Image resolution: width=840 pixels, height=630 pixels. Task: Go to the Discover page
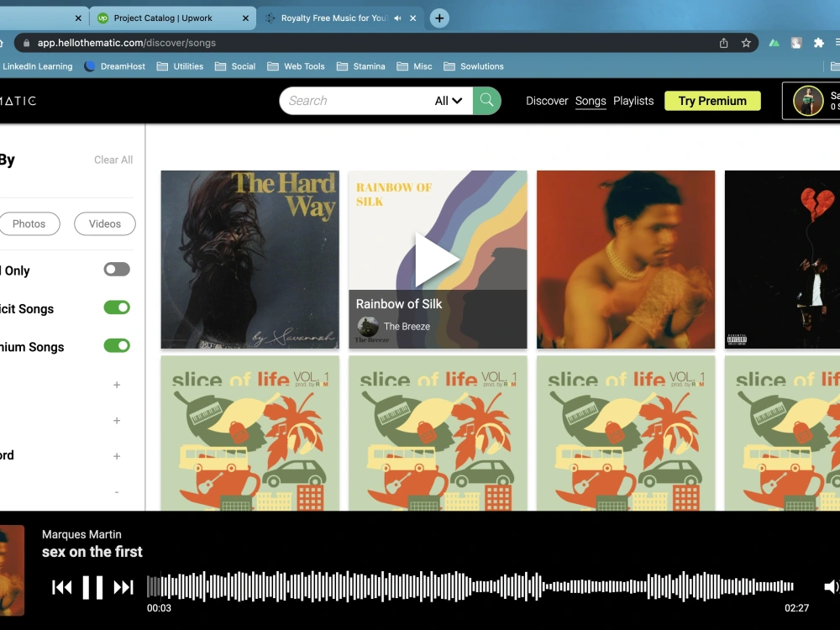(x=547, y=101)
